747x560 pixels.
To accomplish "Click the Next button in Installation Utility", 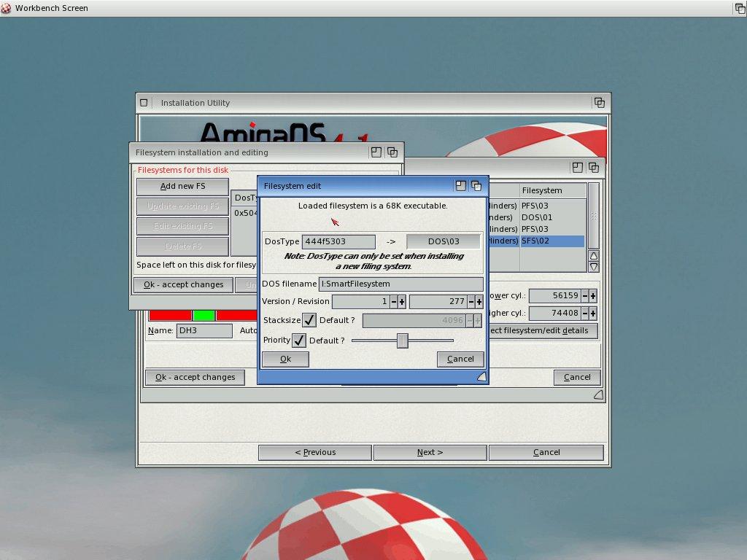I will pyautogui.click(x=430, y=452).
